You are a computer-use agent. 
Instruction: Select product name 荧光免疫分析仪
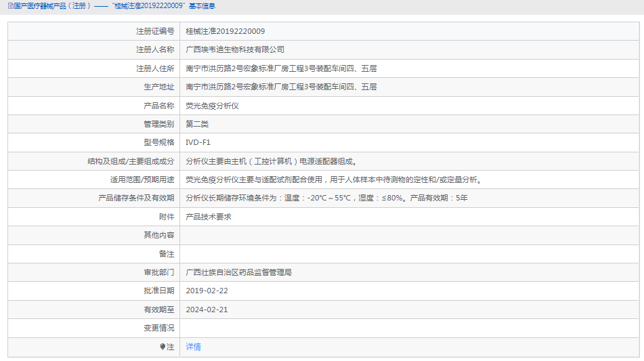coord(212,106)
